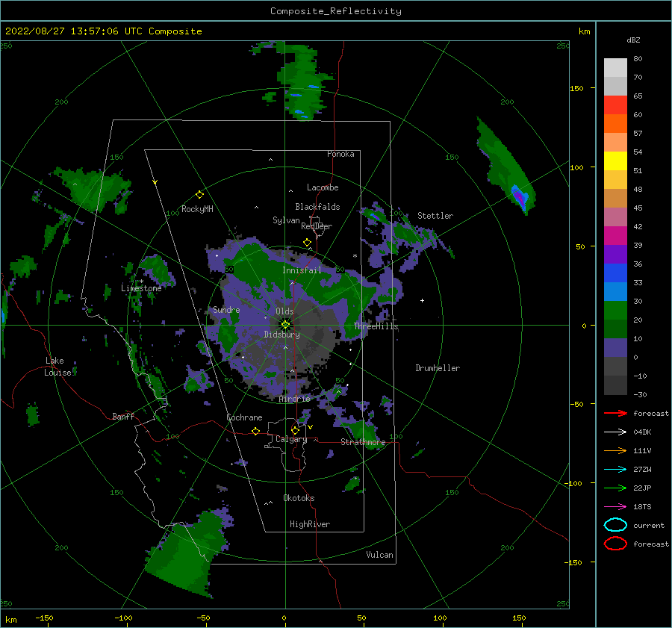Click the RockyMH label

click(197, 209)
